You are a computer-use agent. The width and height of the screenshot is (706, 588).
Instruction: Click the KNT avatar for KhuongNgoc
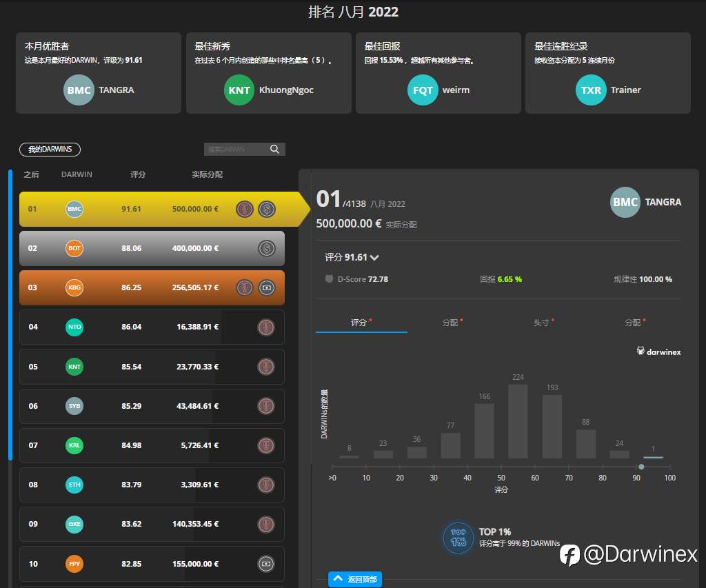tap(239, 90)
